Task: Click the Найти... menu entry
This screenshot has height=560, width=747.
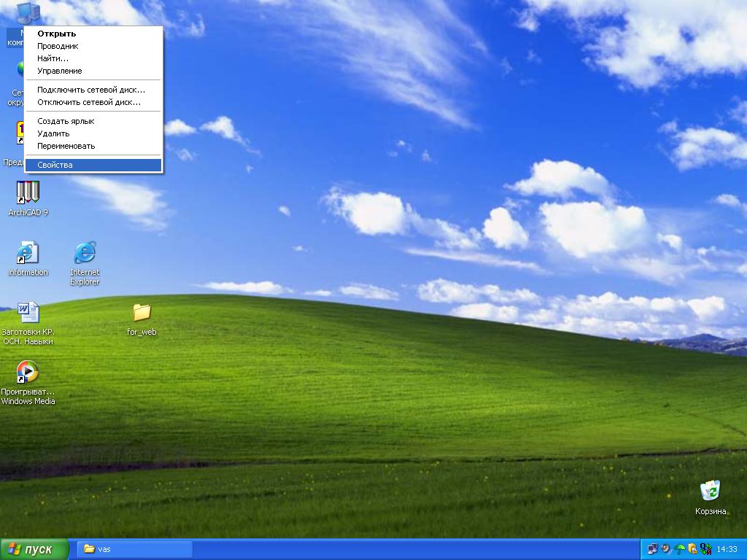Action: [x=93, y=58]
